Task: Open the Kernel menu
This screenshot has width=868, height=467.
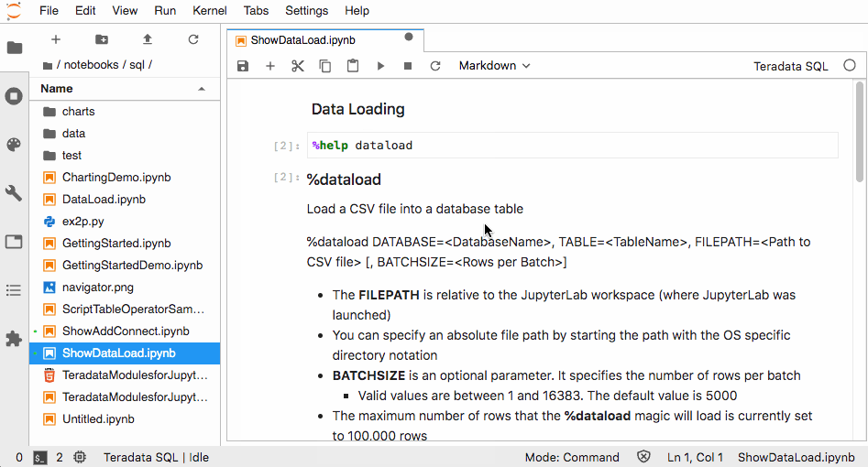Action: tap(210, 11)
